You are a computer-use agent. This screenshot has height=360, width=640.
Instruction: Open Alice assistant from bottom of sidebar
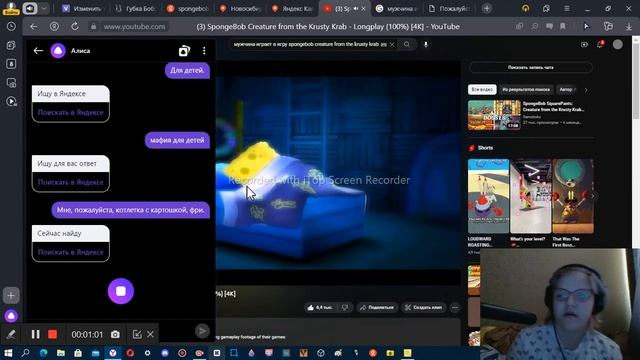tap(11, 316)
